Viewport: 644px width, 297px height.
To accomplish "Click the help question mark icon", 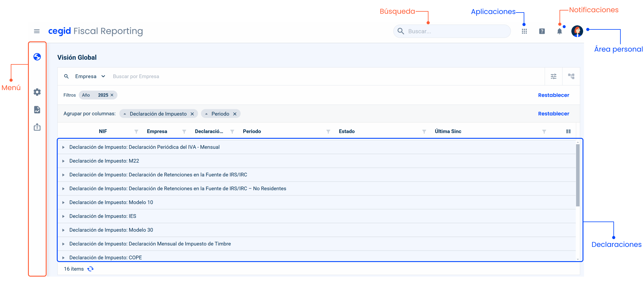I will (x=542, y=31).
